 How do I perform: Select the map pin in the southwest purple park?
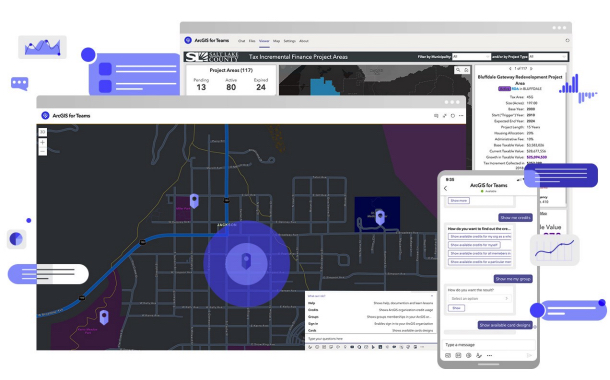click(x=104, y=317)
